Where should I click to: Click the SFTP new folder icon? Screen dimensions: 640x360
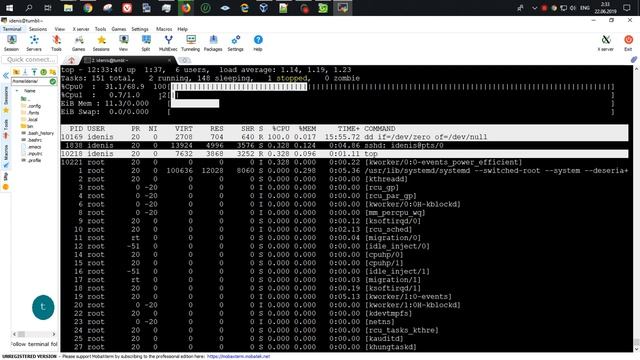(53, 72)
